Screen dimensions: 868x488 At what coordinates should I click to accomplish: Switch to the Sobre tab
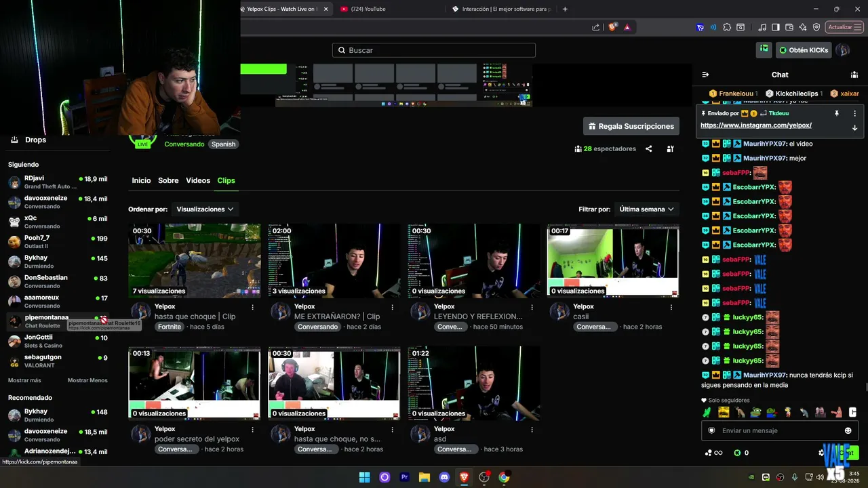(168, 180)
